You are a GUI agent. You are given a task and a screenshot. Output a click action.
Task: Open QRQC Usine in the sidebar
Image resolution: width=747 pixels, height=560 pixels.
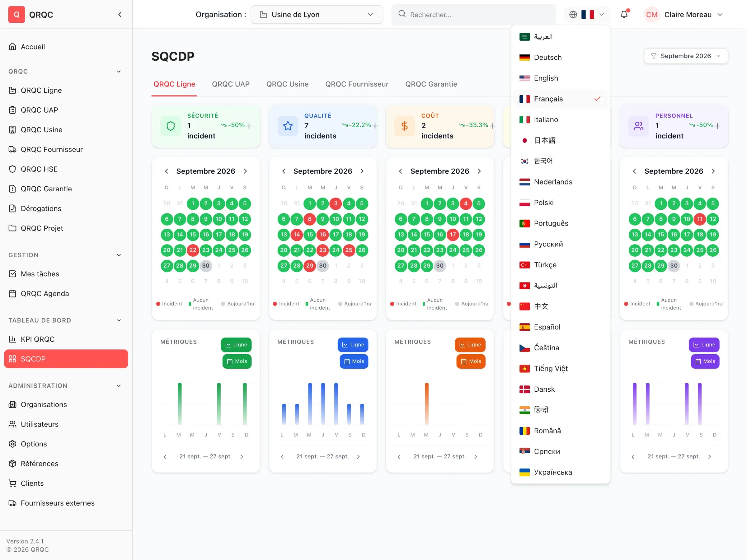66,130
